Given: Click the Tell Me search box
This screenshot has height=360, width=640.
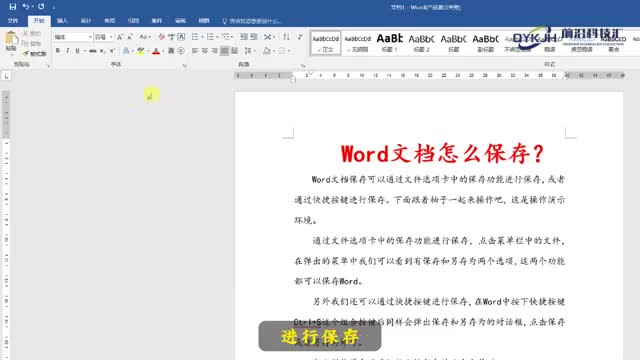Looking at the screenshot, I should (x=252, y=21).
